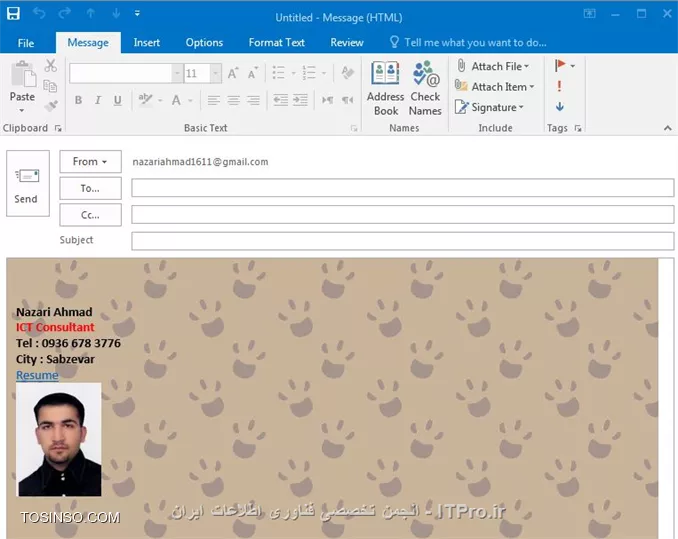
Task: Mark message High Importance
Action: tap(560, 86)
